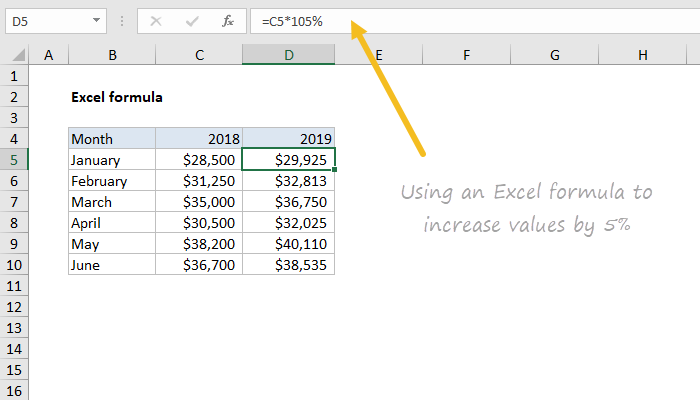
Task: Click the fill handle of cell D5
Action: [335, 170]
